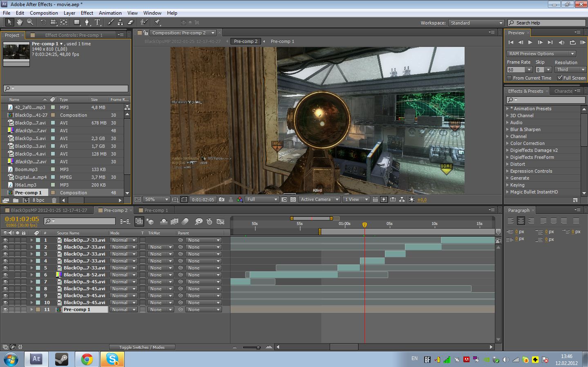Viewport: 588px width, 367px height.
Task: Click the Pre-comp 1 breadcrumb in viewer
Action: click(282, 41)
